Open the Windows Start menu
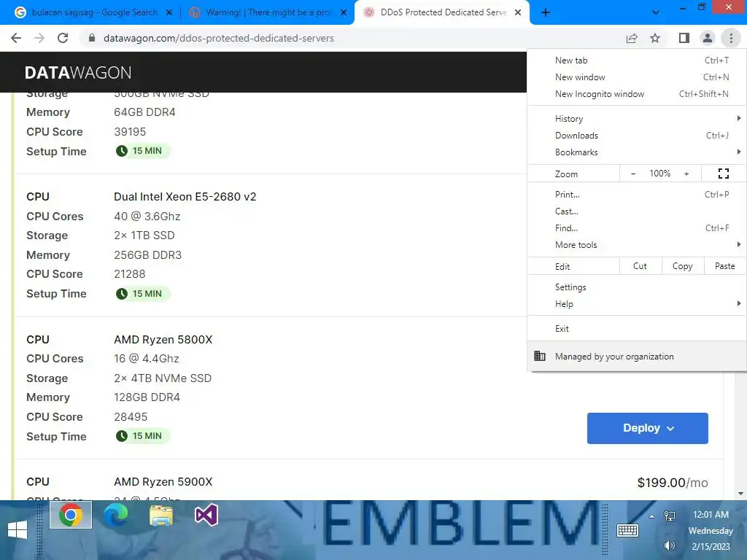Screen dimensions: 747x560 tap(18, 529)
